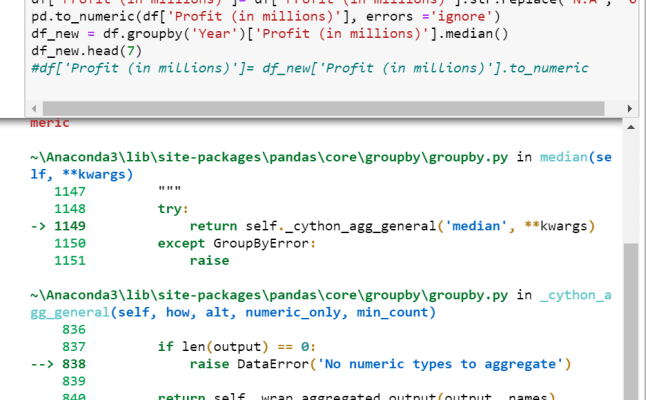650x400 pixels.
Task: Click 'if len(output) == 0:' traceback line
Action: pyautogui.click(x=237, y=347)
